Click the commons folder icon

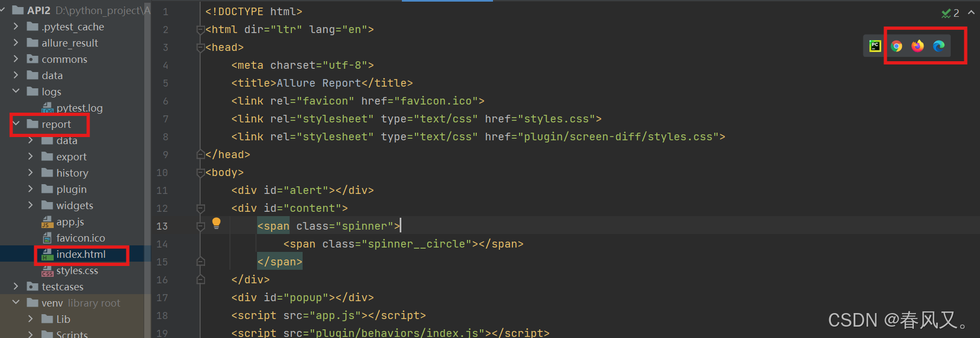point(33,59)
